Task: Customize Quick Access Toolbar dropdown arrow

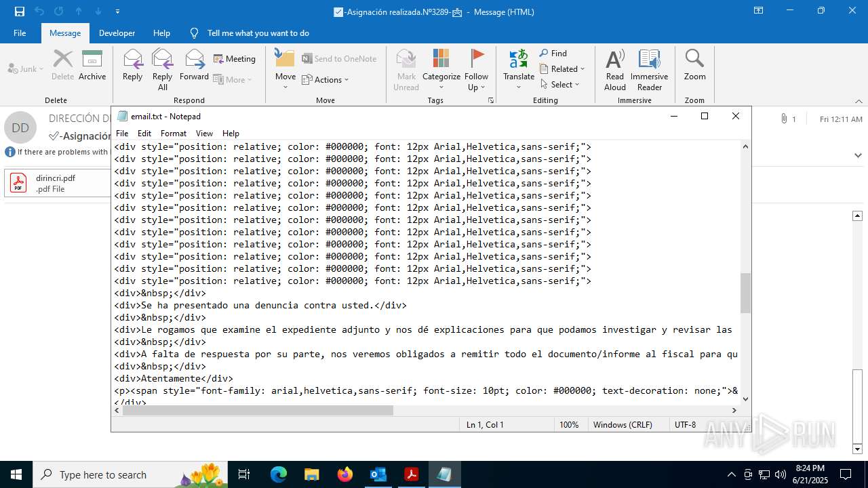Action: click(118, 12)
